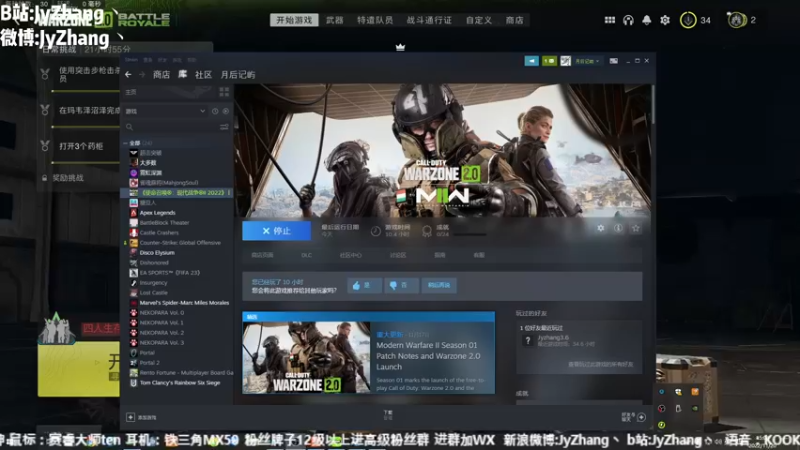
Task: Open Warzone notifications bell icon
Action: 646,20
